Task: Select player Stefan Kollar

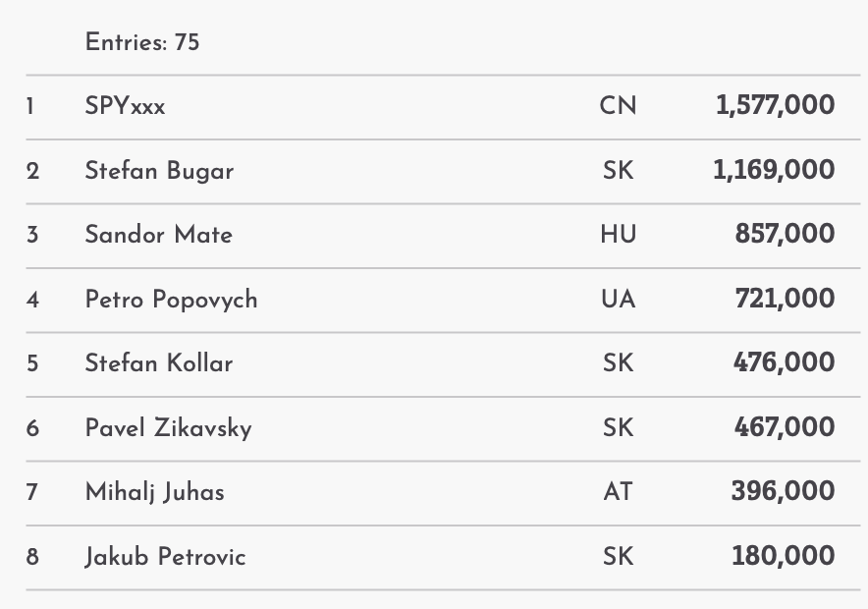Action: click(158, 363)
